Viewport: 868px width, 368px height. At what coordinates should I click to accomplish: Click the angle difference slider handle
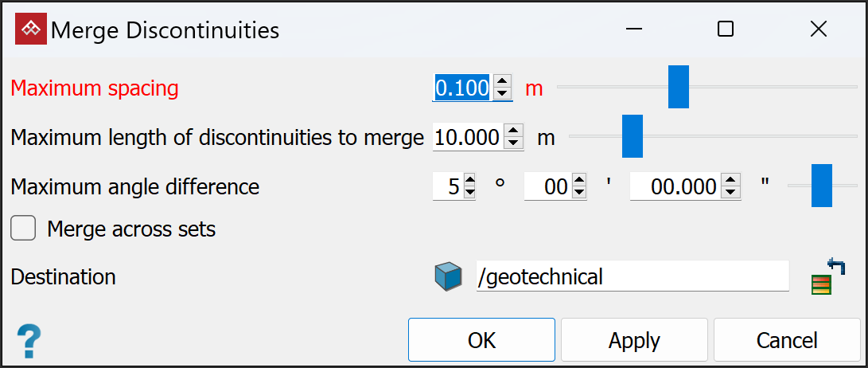pos(821,186)
